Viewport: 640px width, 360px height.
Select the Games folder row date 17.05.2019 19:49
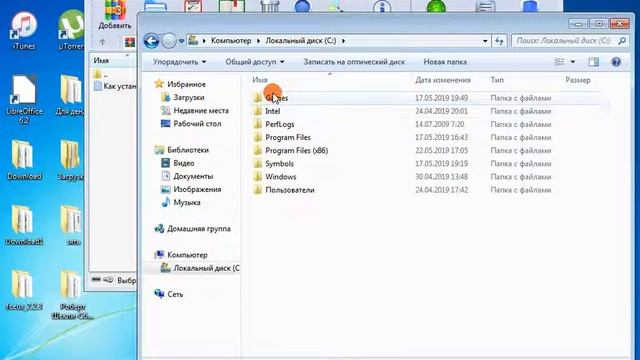pos(441,98)
